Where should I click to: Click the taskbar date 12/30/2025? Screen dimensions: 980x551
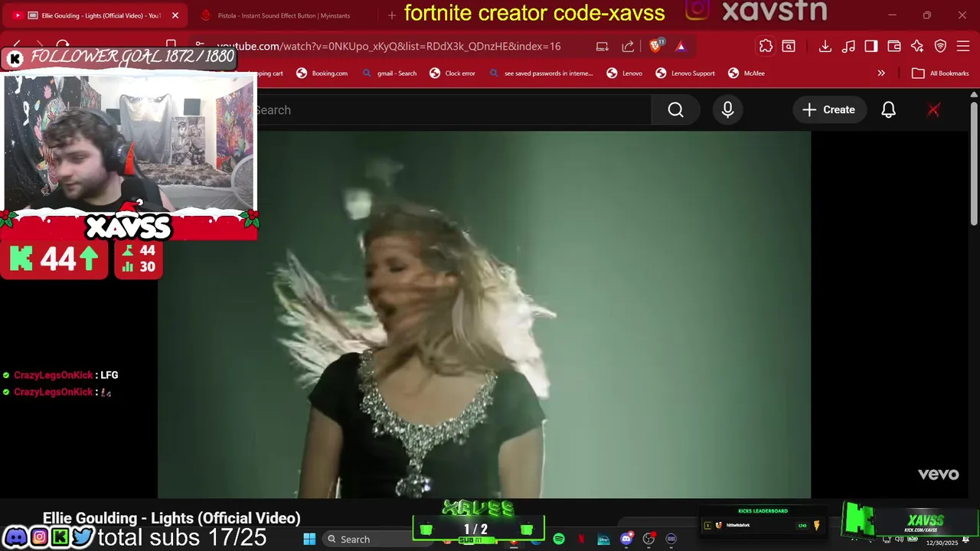tap(942, 543)
